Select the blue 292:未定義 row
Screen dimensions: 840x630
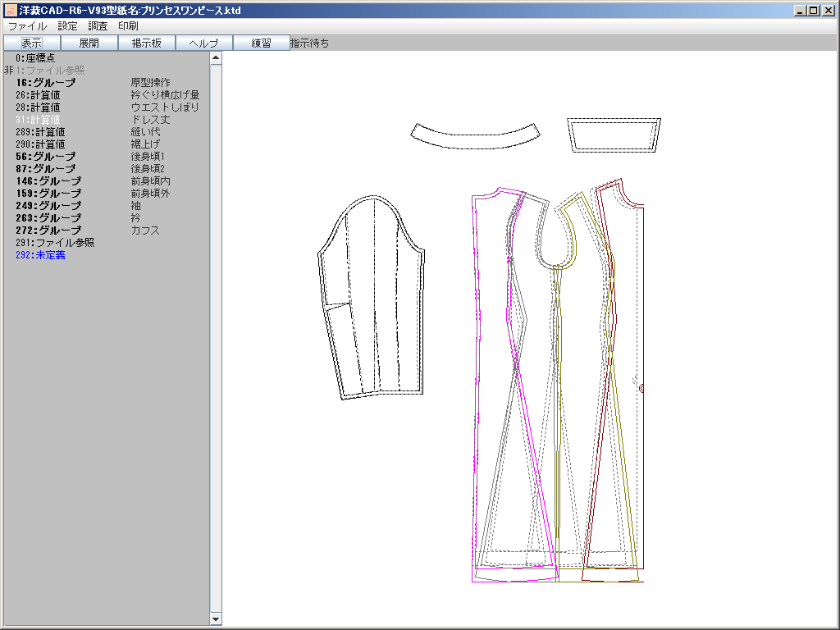tap(107, 255)
